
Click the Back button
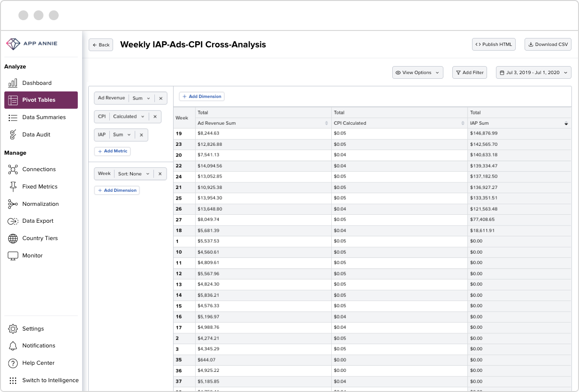click(x=101, y=45)
